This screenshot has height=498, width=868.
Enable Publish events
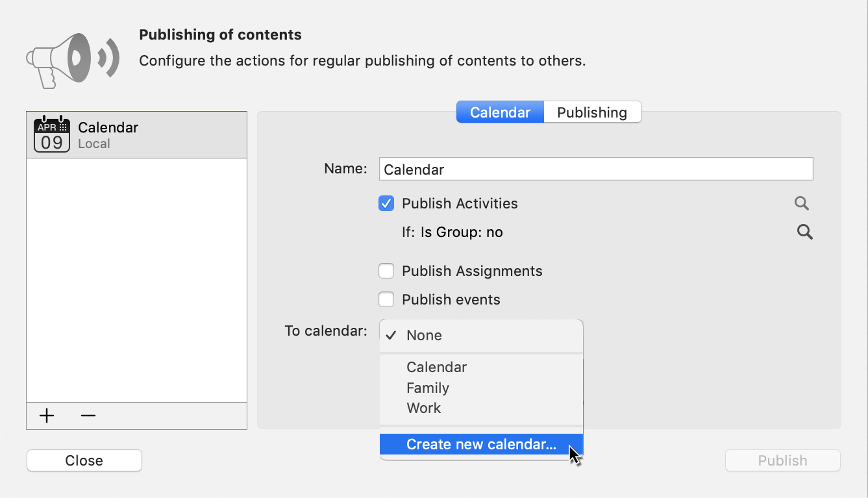386,299
